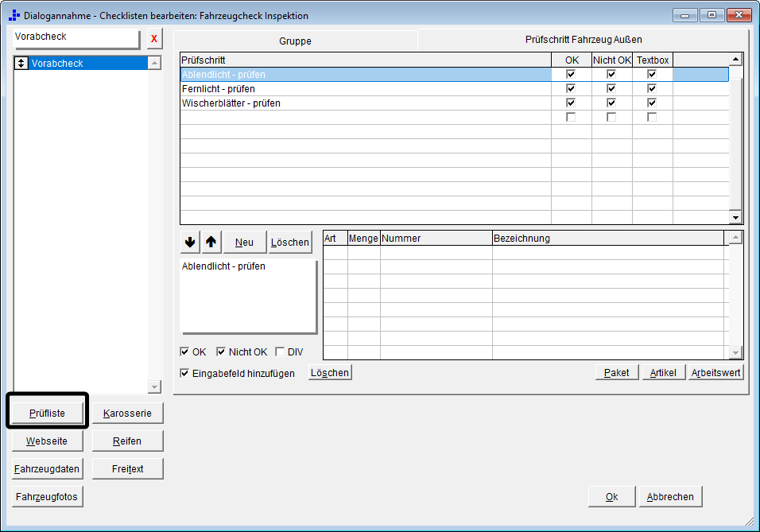
Task: Click group list scroll up arrow
Action: coord(154,63)
